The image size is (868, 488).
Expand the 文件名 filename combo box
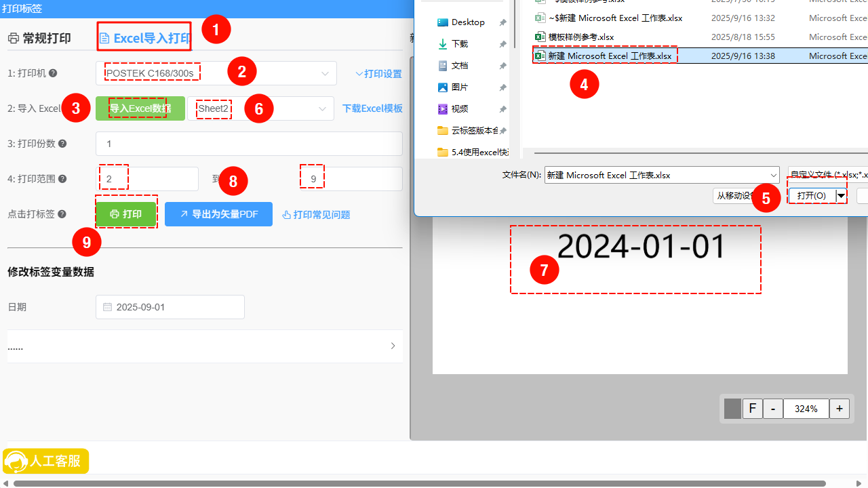coord(773,176)
